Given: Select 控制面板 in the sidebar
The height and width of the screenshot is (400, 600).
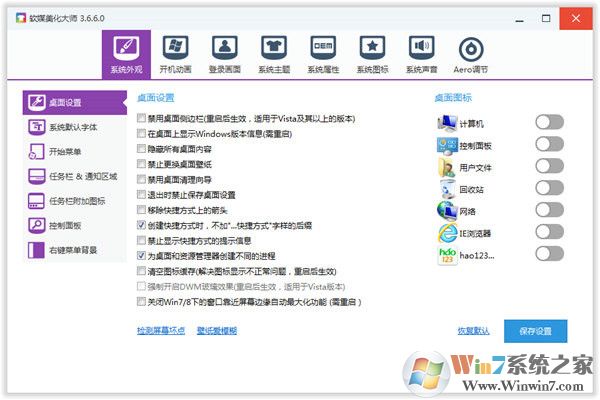Looking at the screenshot, I should click(x=75, y=225).
